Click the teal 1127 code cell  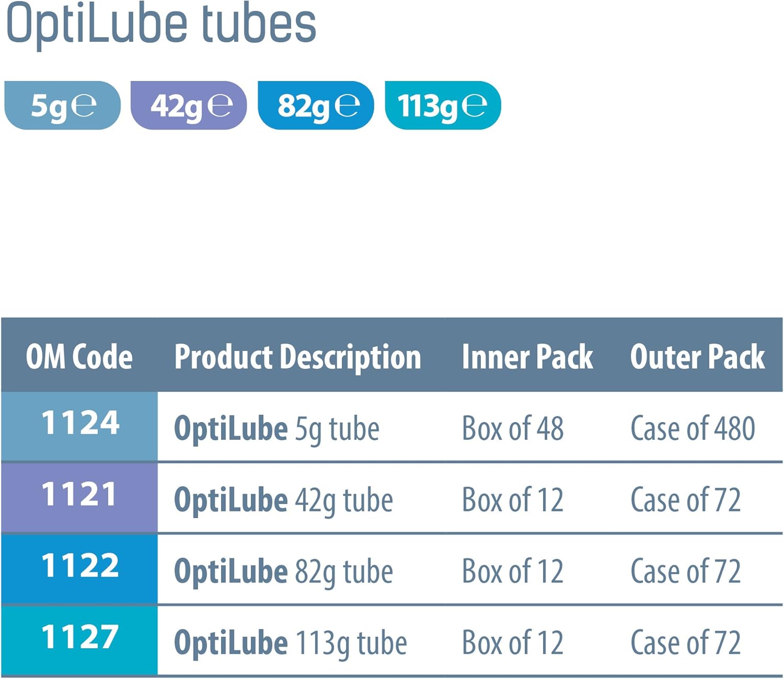pos(80,638)
